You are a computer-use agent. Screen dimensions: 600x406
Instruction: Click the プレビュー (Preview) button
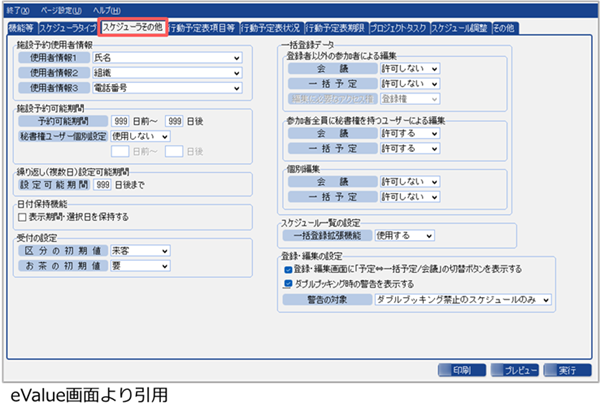pyautogui.click(x=516, y=369)
